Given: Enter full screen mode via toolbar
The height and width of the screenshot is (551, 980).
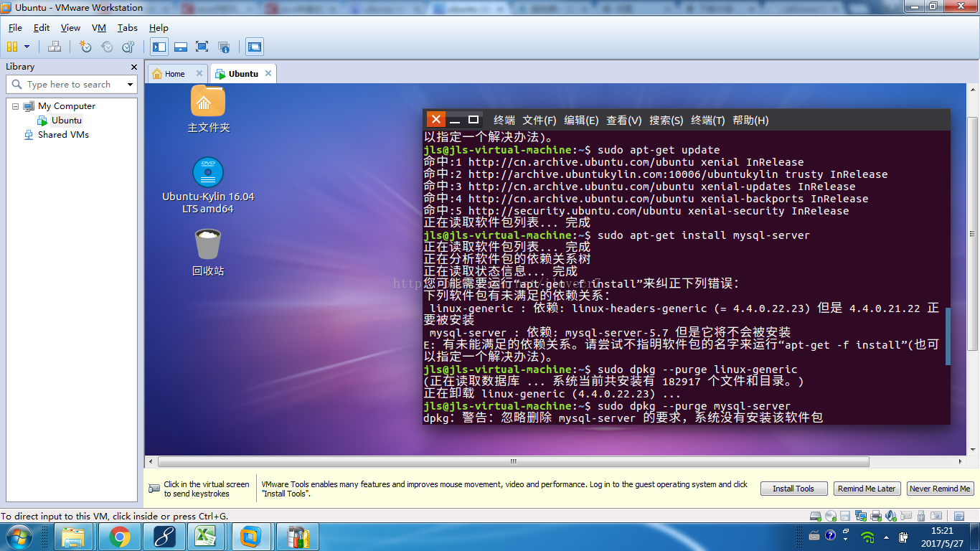Looking at the screenshot, I should [x=202, y=47].
